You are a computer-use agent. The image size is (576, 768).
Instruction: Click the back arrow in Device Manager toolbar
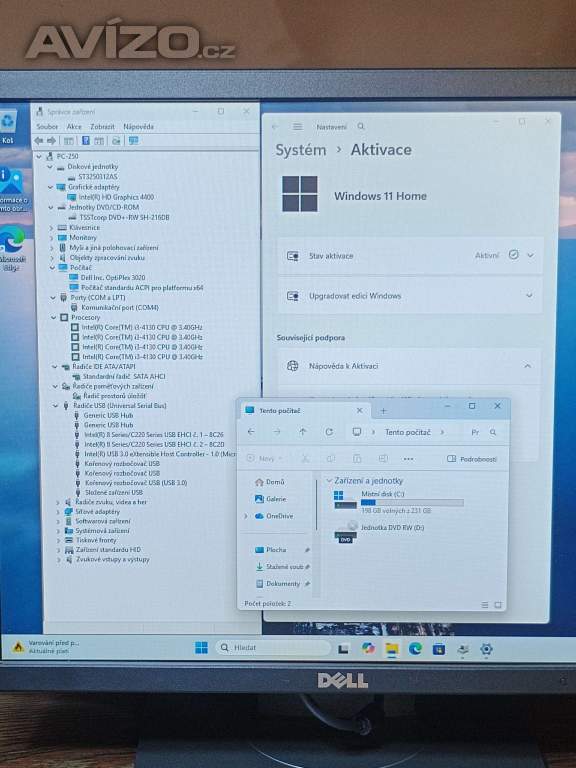click(39, 141)
